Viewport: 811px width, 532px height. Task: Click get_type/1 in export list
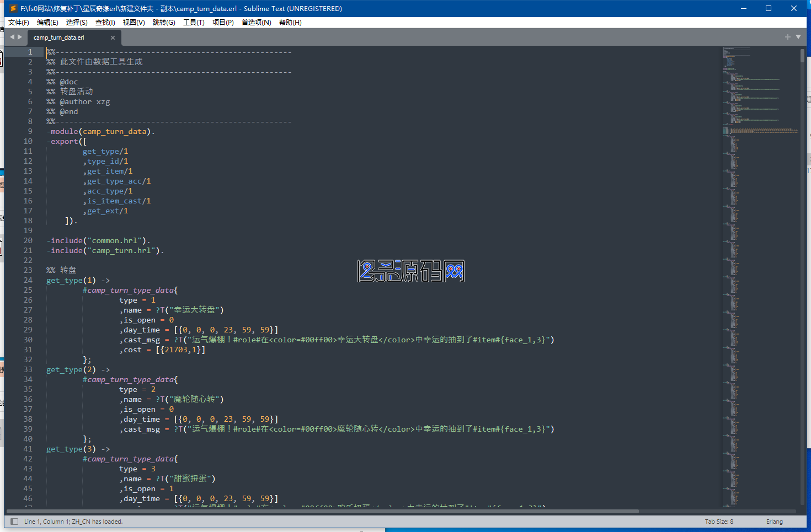click(105, 151)
